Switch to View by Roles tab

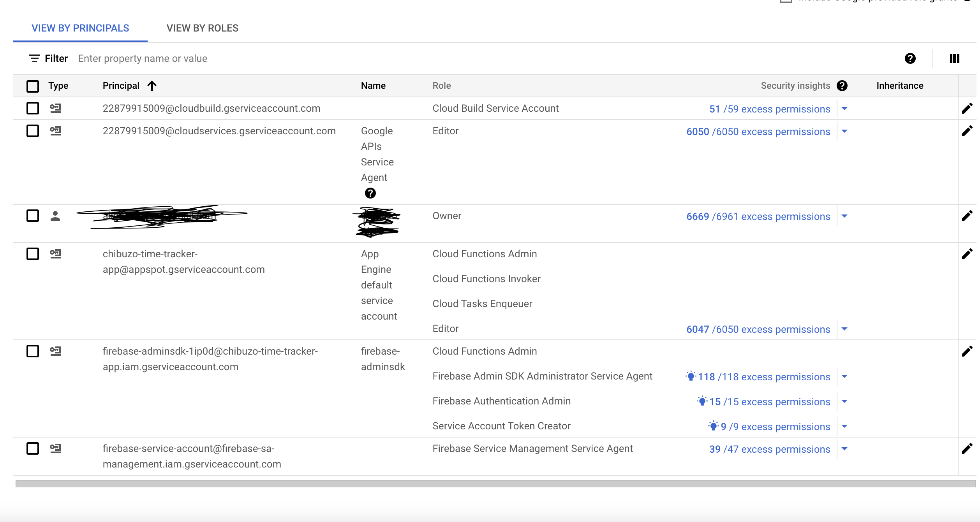pos(202,28)
